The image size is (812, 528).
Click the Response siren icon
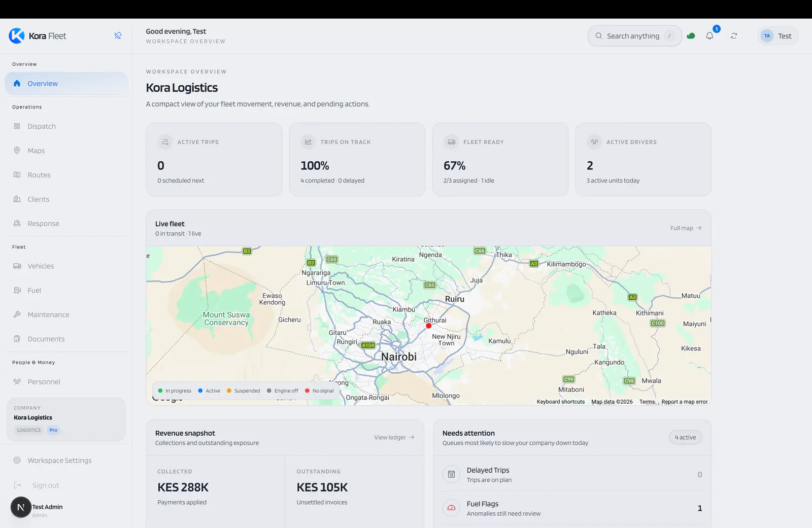pos(17,224)
